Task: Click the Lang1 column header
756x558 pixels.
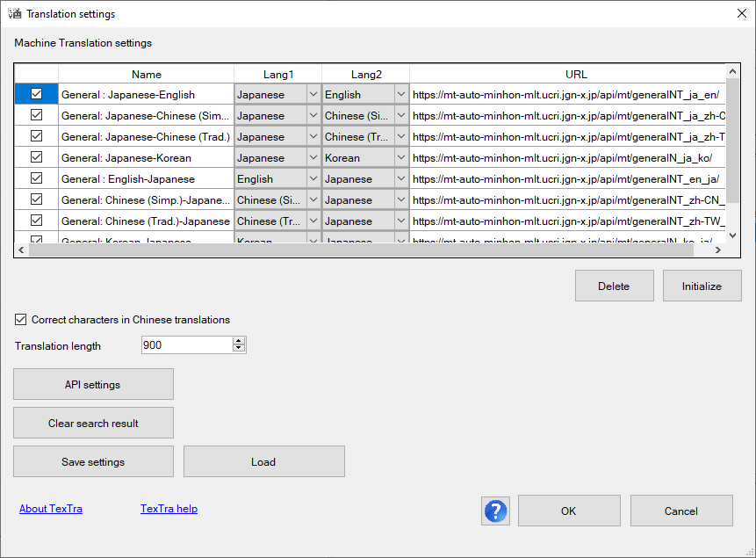Action: 278,75
